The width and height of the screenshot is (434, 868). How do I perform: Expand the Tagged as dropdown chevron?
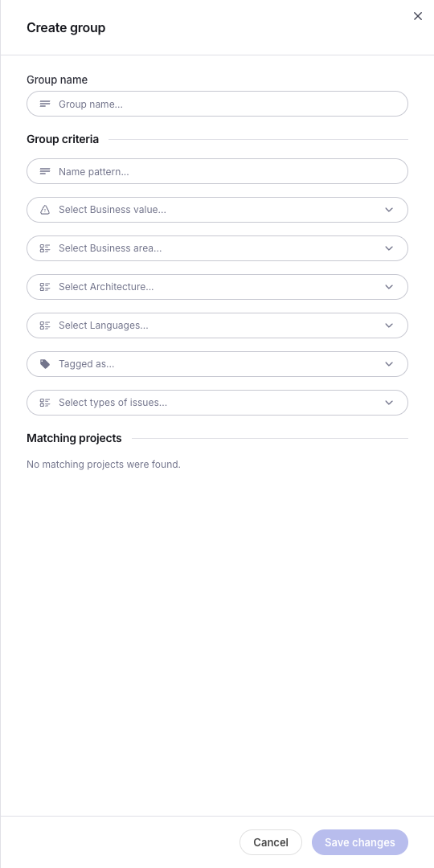[389, 364]
